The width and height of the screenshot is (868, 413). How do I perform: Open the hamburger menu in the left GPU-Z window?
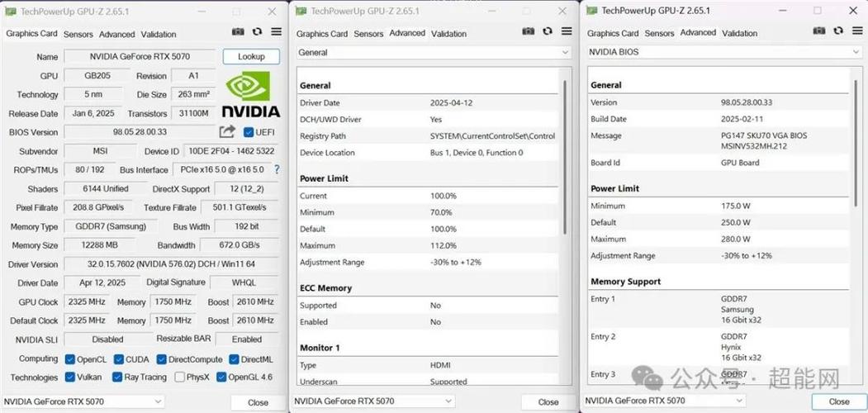click(276, 32)
